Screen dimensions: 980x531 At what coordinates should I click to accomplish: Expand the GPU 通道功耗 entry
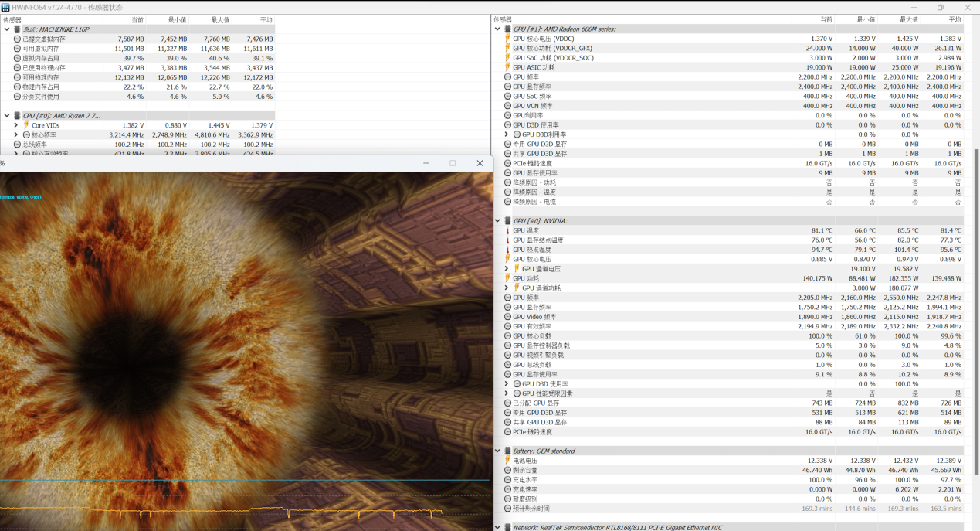507,288
